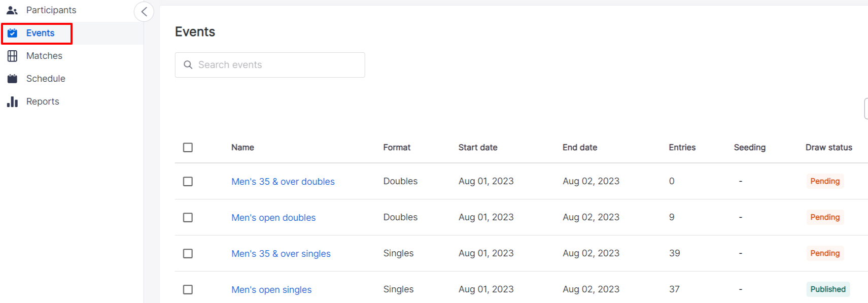Click the Draw status column header
Screen dimensions: 868x303
tap(829, 147)
